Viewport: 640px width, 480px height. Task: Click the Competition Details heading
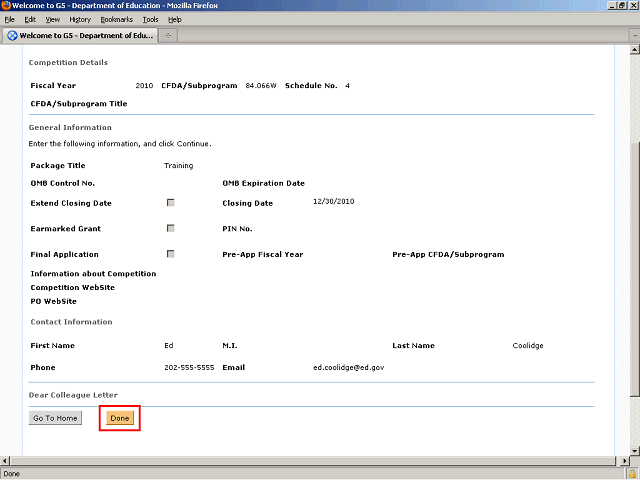click(x=68, y=62)
